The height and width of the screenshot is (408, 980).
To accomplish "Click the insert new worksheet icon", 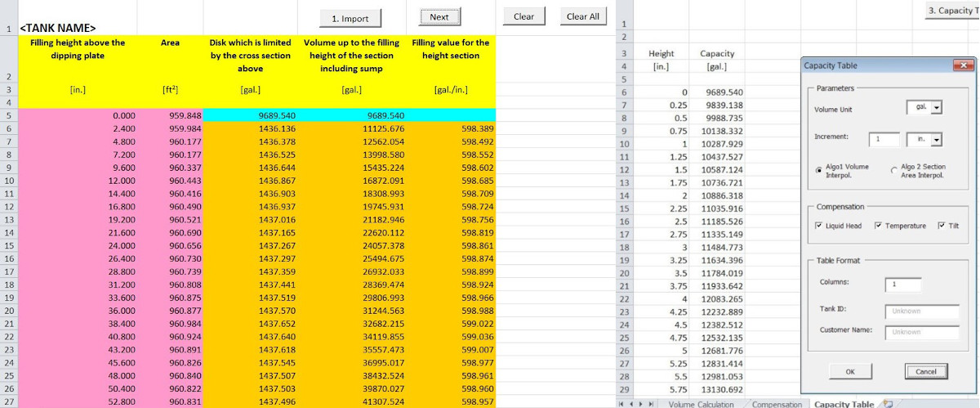I will click(x=887, y=403).
